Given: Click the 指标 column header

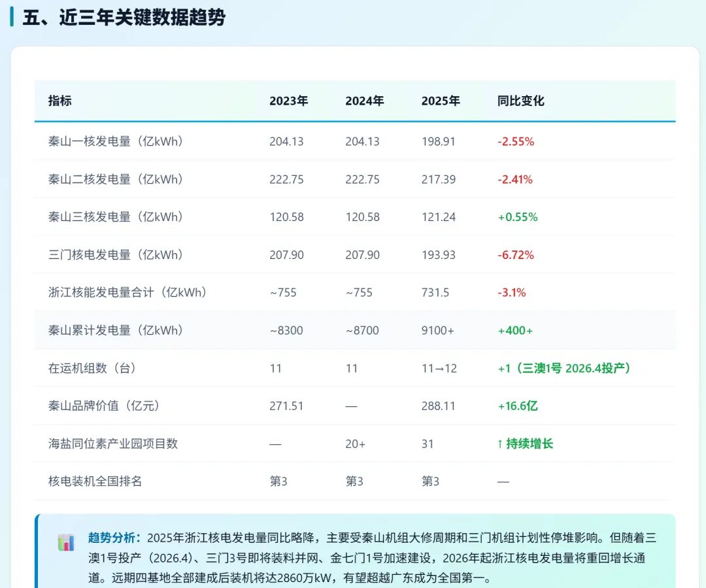Looking at the screenshot, I should pos(60,101).
